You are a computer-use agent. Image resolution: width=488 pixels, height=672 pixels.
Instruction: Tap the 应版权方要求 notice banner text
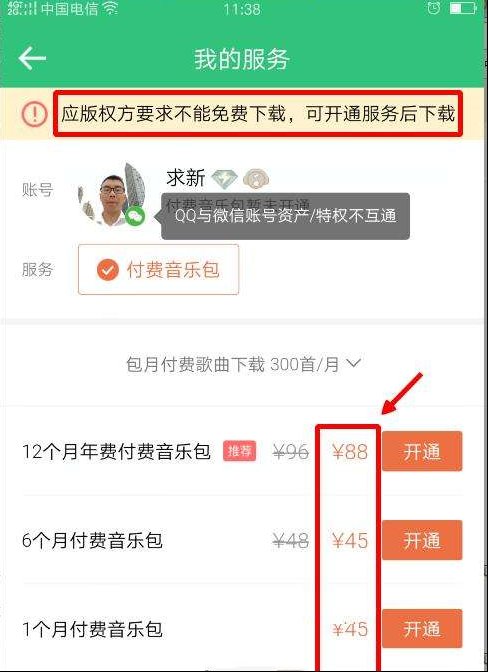tap(258, 114)
